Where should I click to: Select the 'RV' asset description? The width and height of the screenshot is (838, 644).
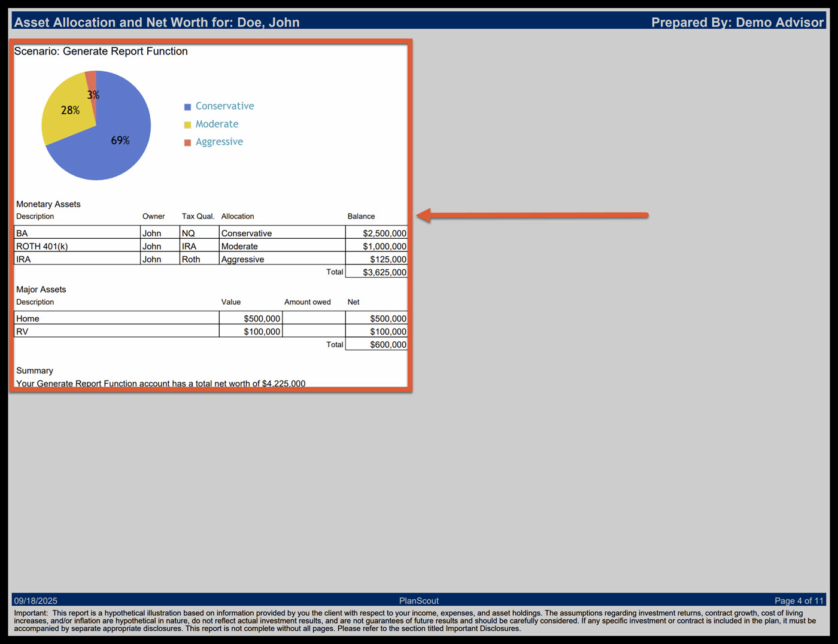click(22, 332)
